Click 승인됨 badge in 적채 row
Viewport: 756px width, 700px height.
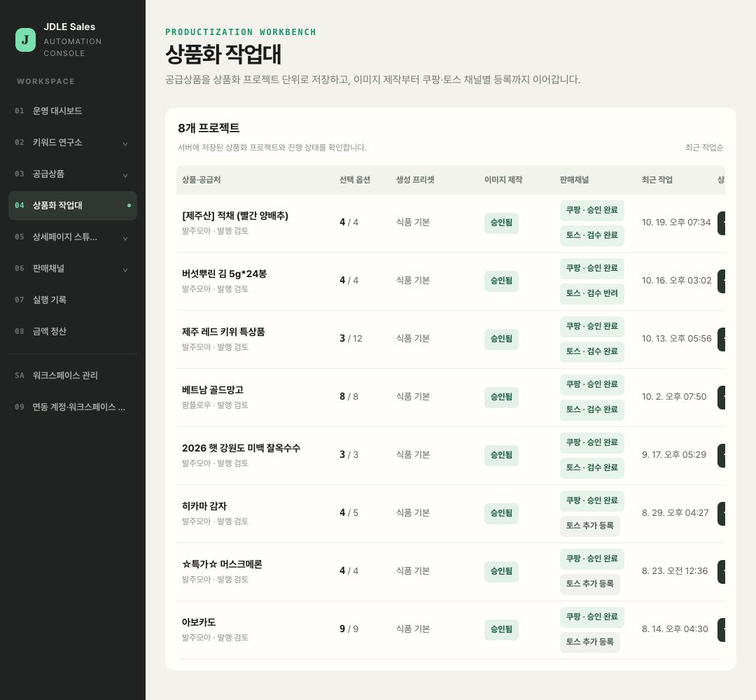(x=501, y=223)
